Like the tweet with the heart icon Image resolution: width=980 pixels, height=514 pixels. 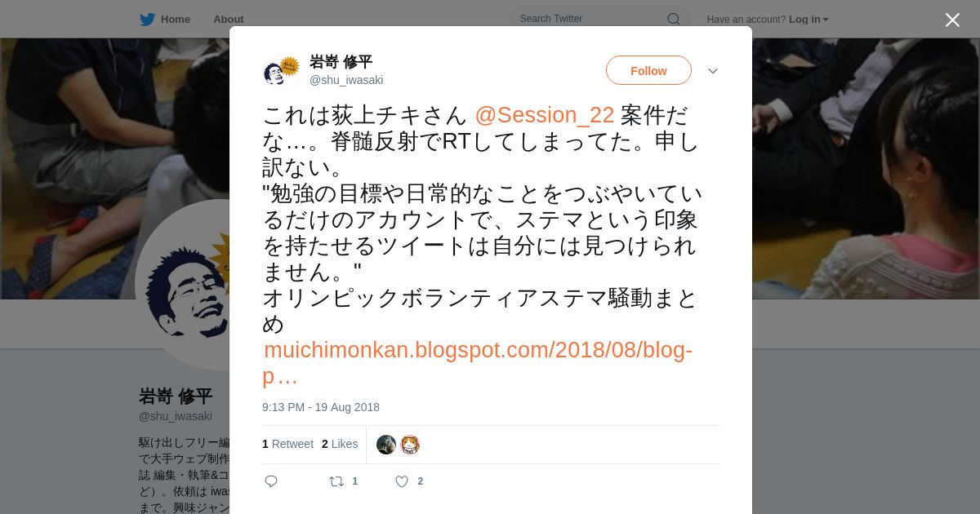click(402, 481)
